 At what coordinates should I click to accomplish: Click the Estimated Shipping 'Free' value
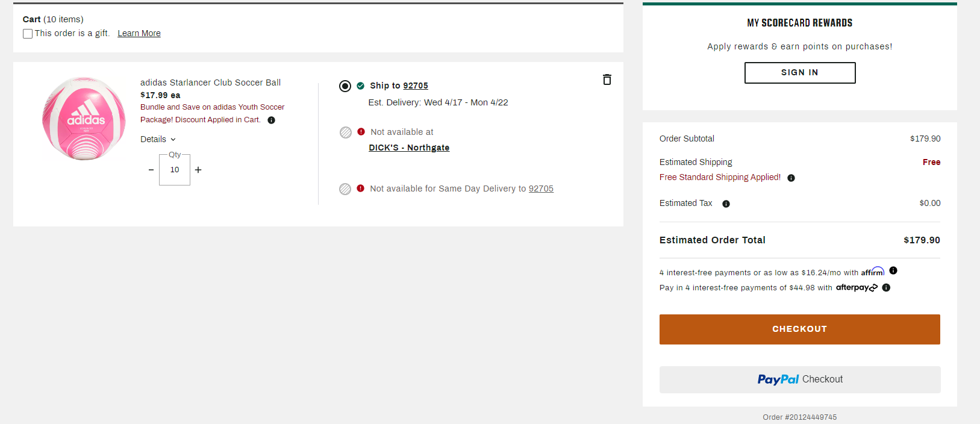click(x=931, y=162)
